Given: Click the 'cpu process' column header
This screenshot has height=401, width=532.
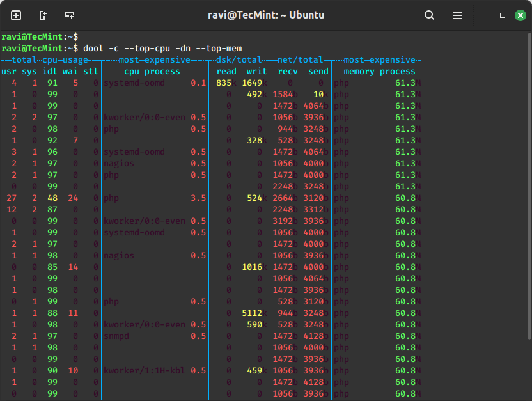Looking at the screenshot, I should (152, 71).
